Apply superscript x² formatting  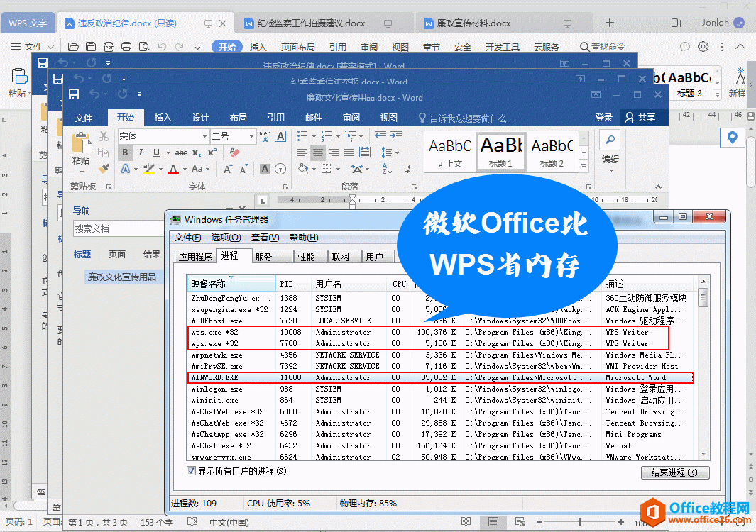(x=212, y=153)
